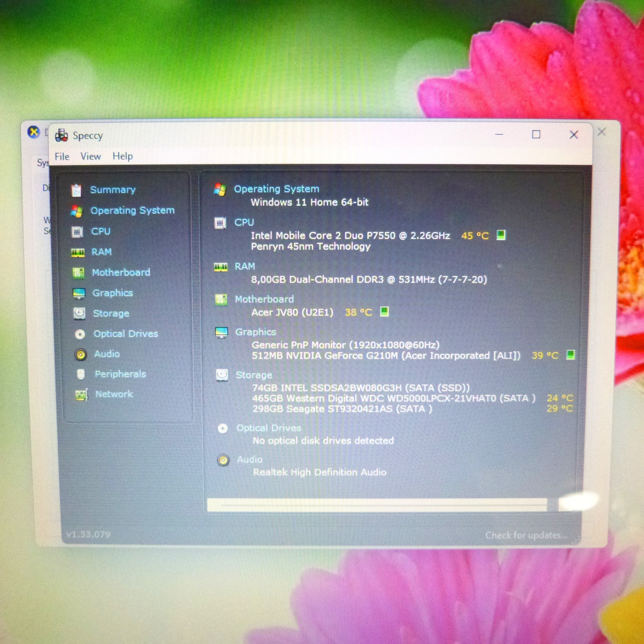Click Check for updates link
644x644 pixels.
tap(526, 535)
